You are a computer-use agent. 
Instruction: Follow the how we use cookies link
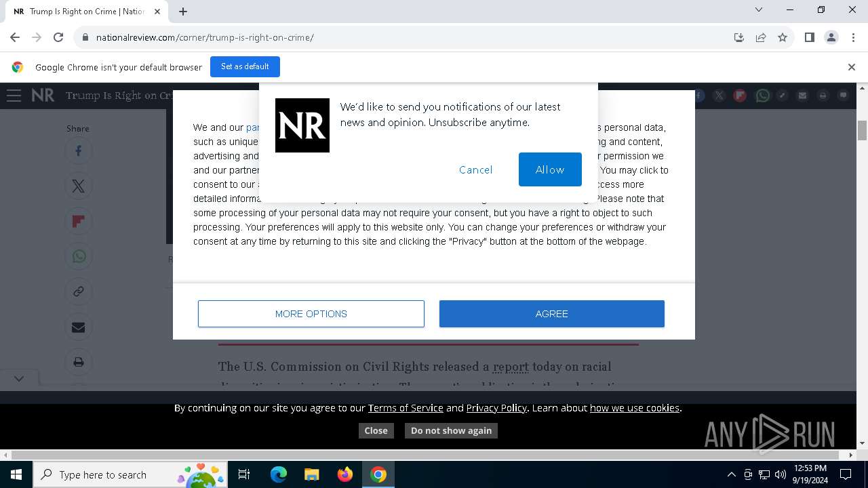point(635,408)
